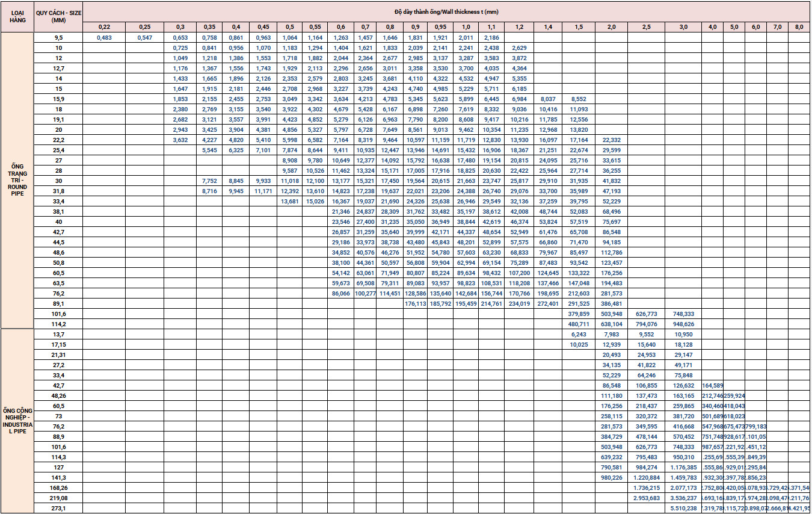Image resolution: width=812 pixels, height=514 pixels.
Task: Select the value 570,452
Action: click(x=683, y=436)
